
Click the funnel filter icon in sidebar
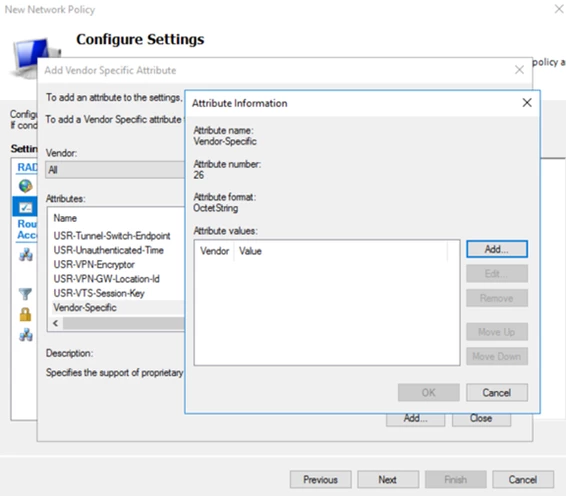point(25,294)
